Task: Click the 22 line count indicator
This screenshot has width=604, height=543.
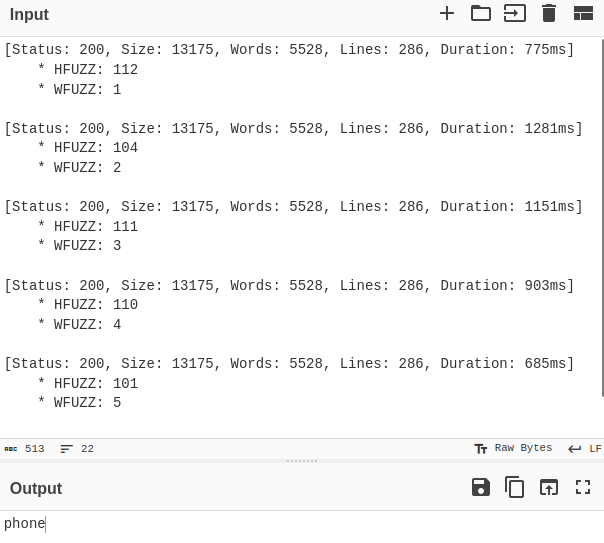Action: [78, 449]
